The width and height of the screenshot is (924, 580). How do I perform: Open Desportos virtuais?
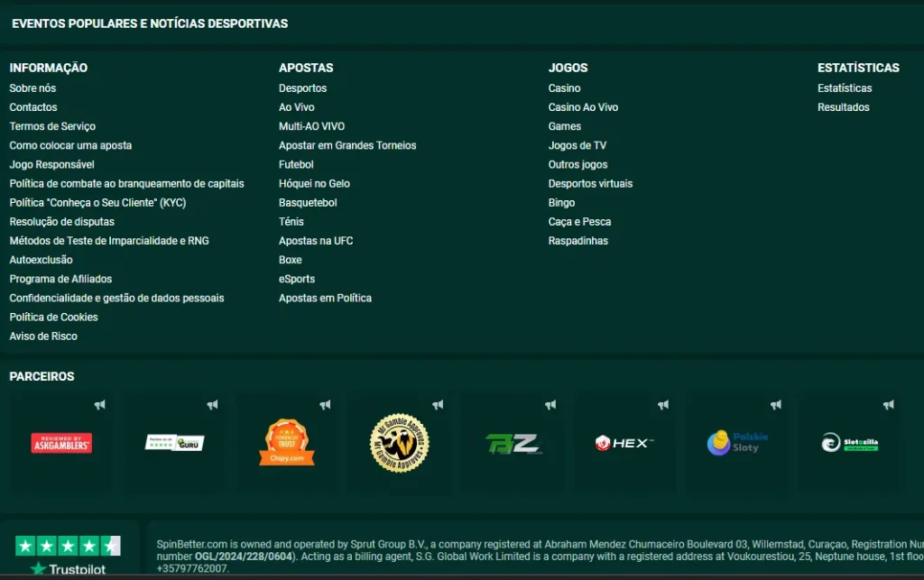(590, 184)
